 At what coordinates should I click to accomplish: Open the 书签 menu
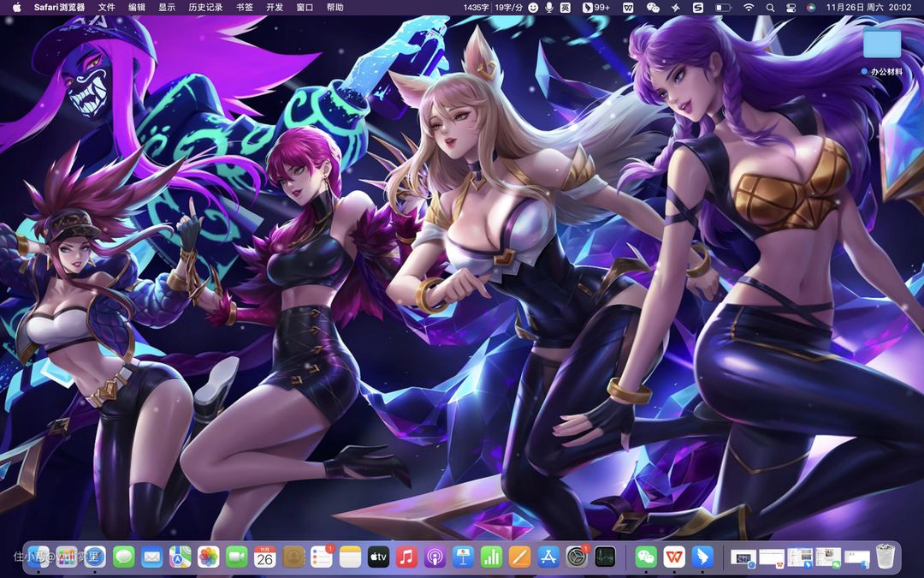[245, 7]
